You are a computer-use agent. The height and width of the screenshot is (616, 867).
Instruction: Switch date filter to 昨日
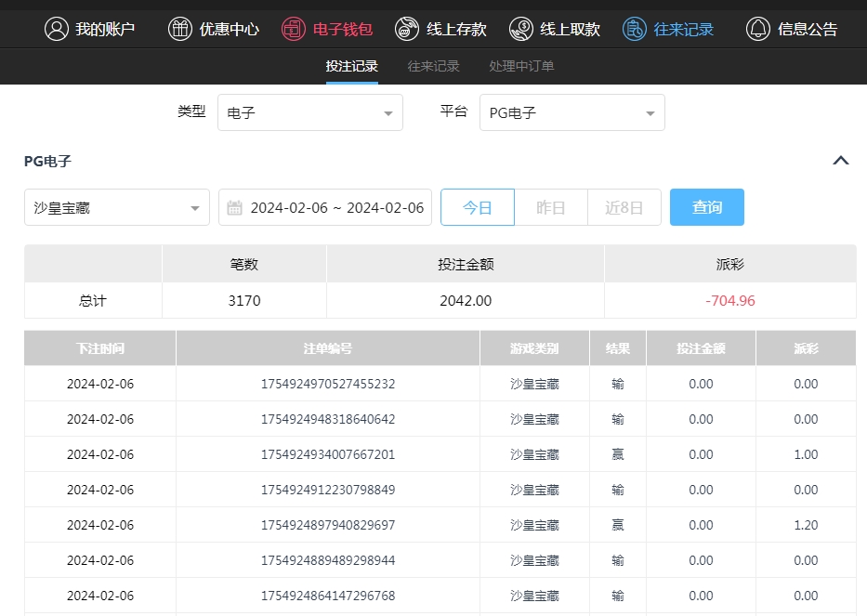(x=551, y=207)
